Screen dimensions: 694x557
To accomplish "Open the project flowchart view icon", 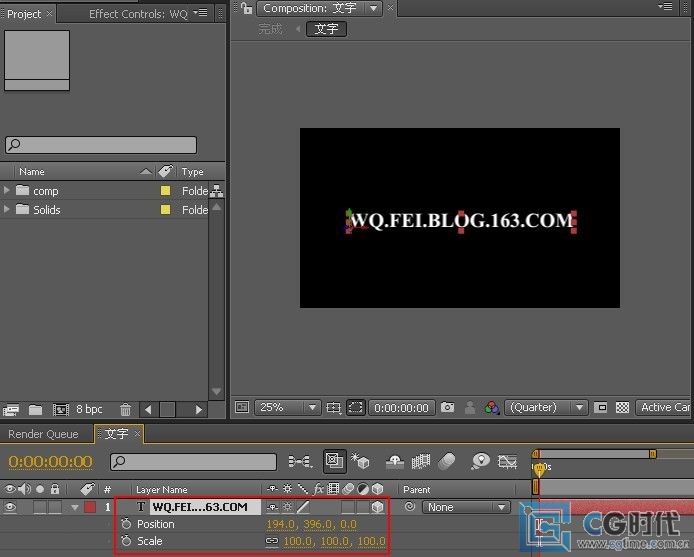I will [216, 191].
